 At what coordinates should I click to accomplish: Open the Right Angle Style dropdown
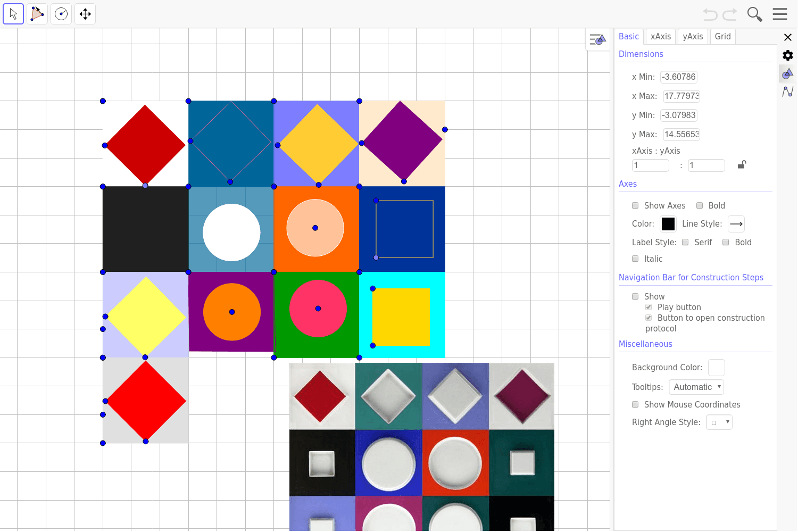[x=719, y=422]
